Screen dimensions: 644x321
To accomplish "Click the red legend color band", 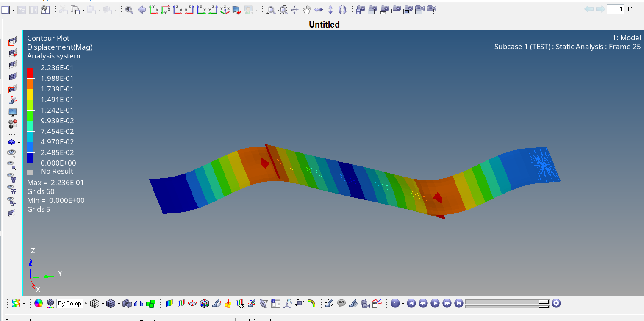I will [x=30, y=73].
